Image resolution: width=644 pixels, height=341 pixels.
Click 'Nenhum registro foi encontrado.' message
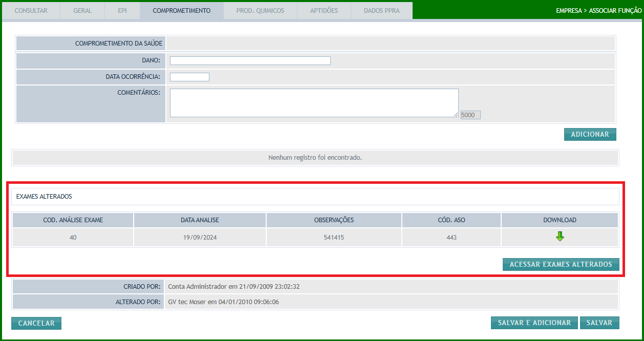(315, 157)
